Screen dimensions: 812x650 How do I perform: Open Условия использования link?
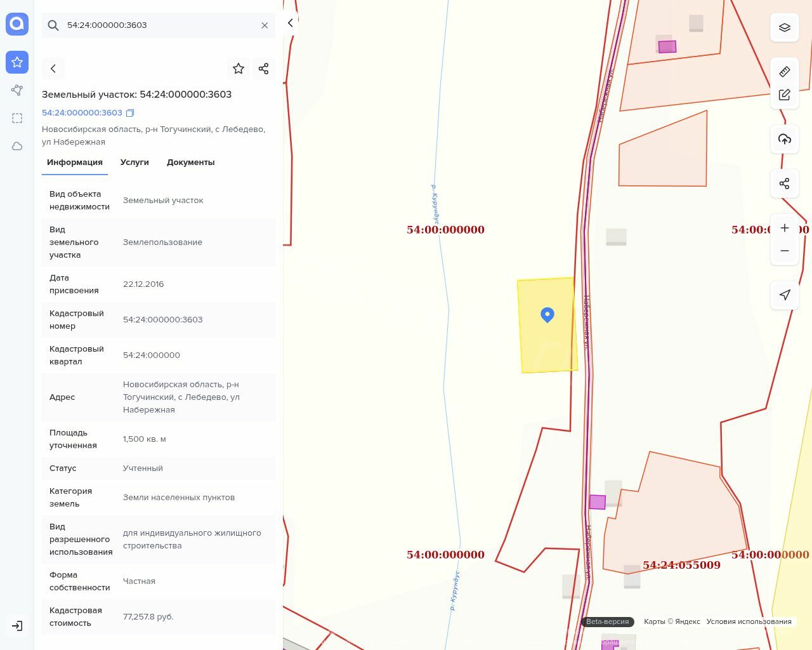[x=749, y=621]
